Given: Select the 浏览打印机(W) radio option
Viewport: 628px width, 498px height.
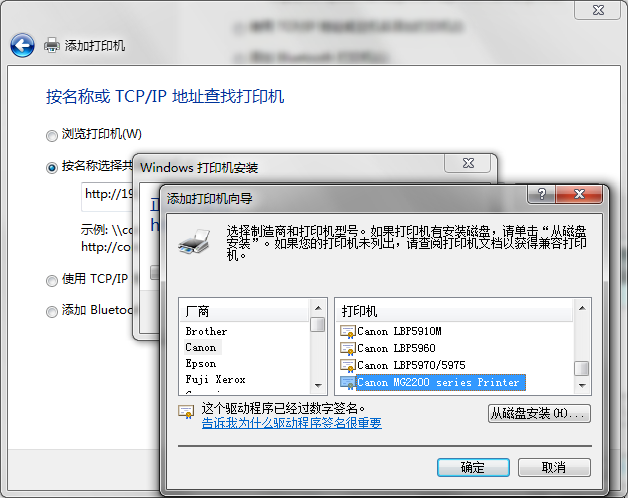Looking at the screenshot, I should point(52,136).
